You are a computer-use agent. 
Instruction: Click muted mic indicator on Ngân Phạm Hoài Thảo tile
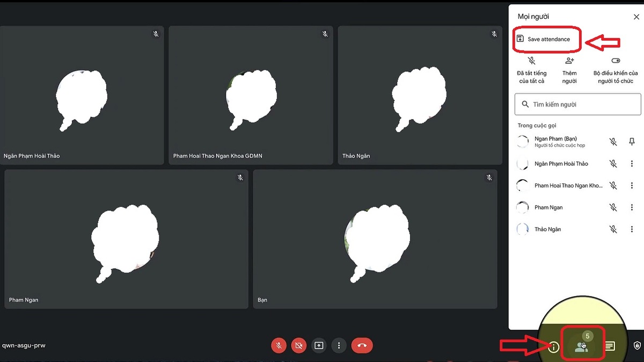pyautogui.click(x=156, y=34)
